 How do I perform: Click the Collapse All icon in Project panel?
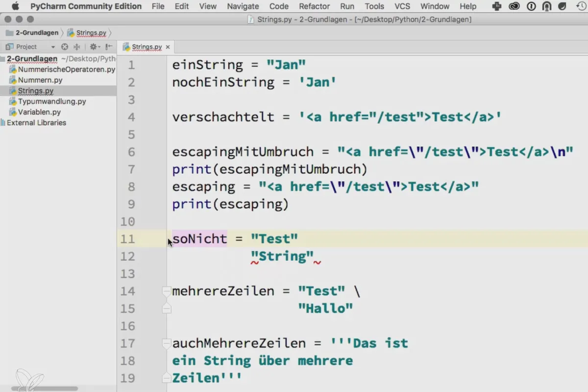[77, 47]
